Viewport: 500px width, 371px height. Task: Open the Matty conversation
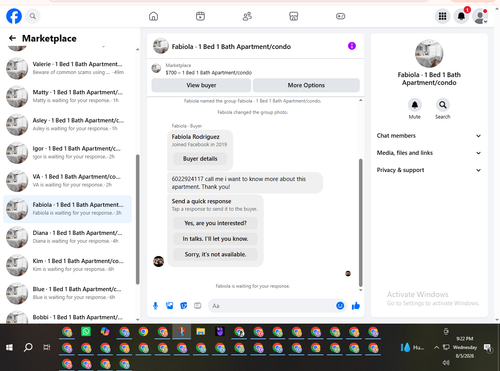point(67,96)
